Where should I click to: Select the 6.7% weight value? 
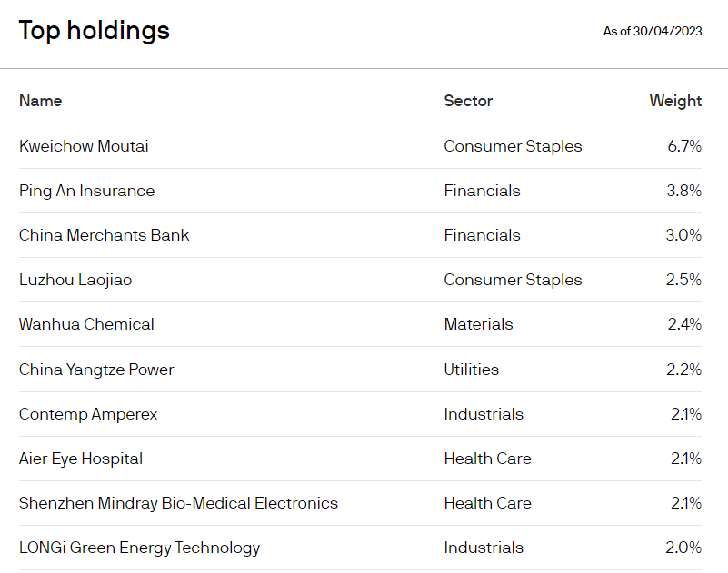tap(684, 146)
